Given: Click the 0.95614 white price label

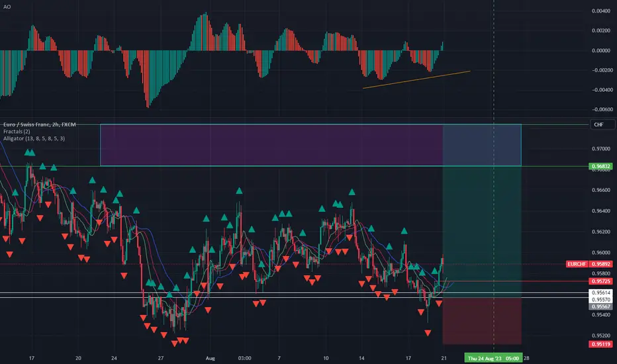Looking at the screenshot, I should 600,293.
